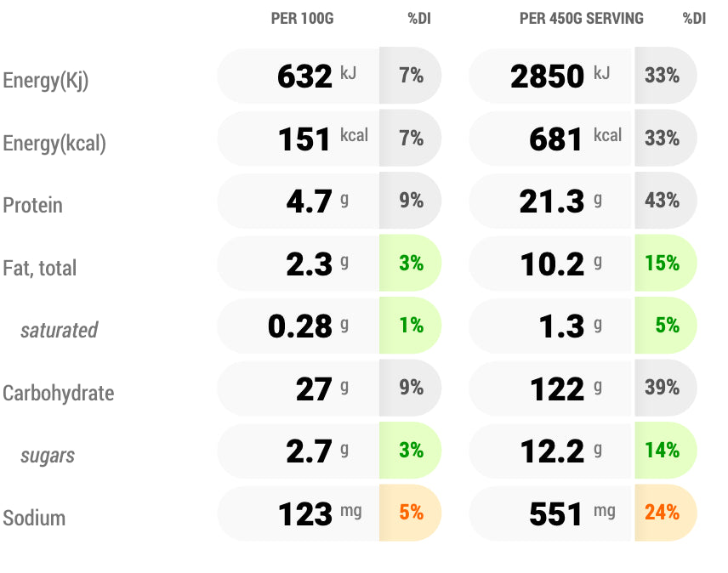The image size is (728, 573).
Task: Click the sugars sub-label
Action: point(48,456)
